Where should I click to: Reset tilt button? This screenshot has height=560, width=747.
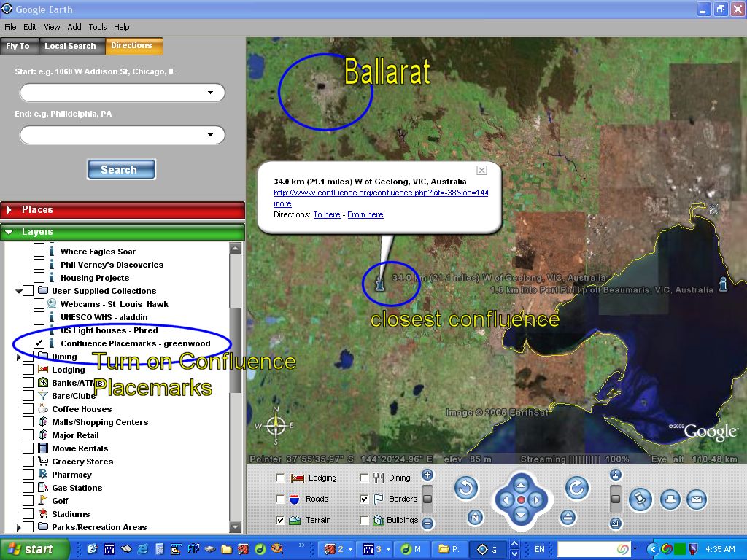coord(568,517)
